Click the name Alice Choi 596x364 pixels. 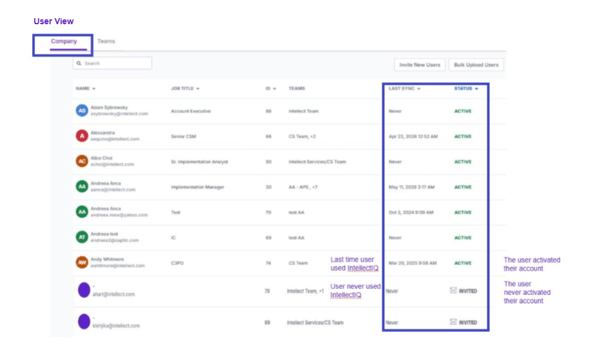(101, 158)
